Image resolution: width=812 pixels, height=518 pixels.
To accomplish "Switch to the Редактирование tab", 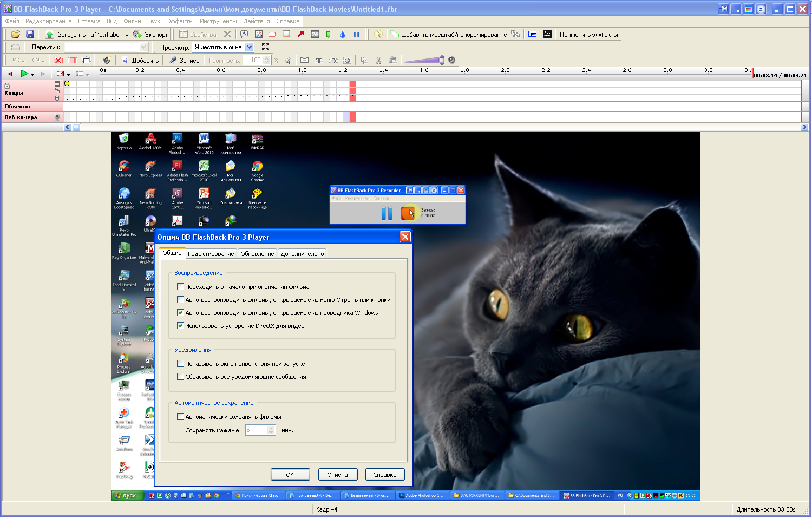I will (x=211, y=254).
